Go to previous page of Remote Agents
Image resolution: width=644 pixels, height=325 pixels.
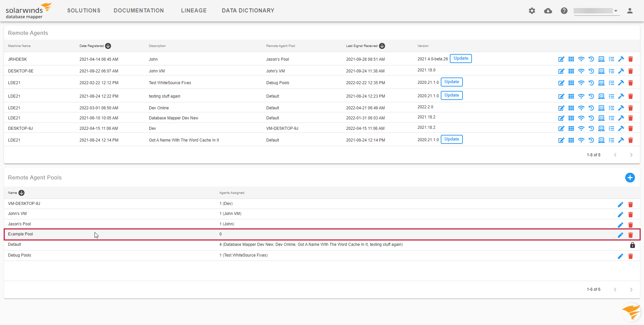click(615, 155)
